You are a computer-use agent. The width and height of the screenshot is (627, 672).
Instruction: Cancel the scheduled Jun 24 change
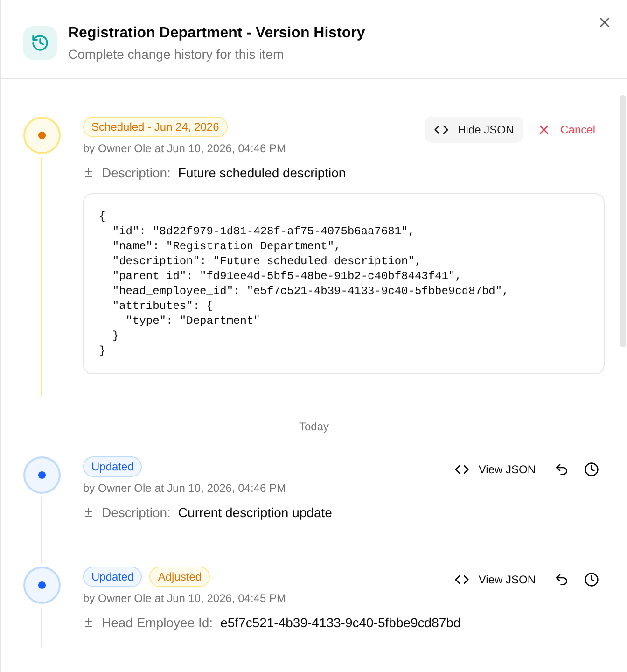567,130
